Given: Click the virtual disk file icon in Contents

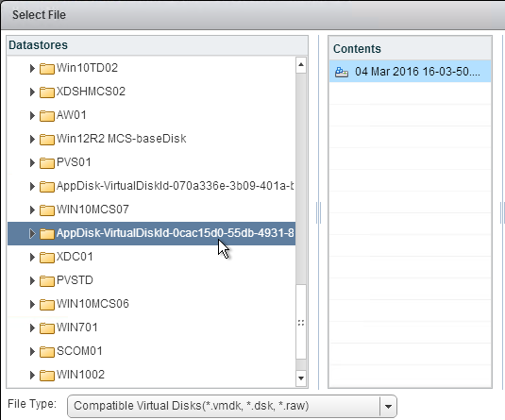Looking at the screenshot, I should tap(342, 72).
